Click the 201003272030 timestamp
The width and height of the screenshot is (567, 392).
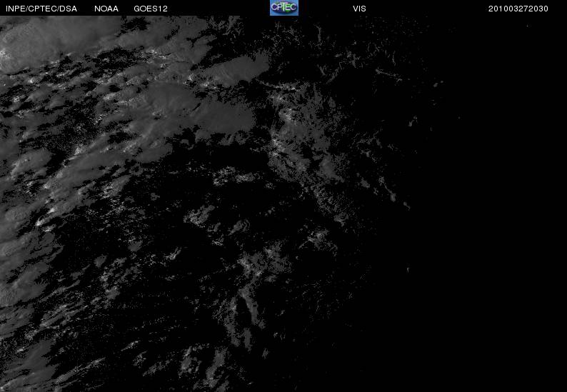click(518, 9)
